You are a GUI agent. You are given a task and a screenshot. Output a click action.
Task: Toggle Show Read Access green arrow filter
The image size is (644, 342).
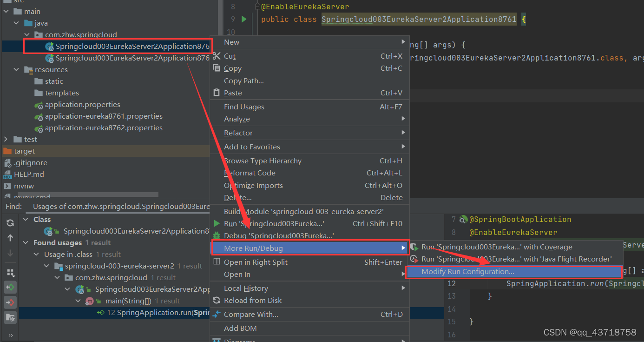[10, 287]
